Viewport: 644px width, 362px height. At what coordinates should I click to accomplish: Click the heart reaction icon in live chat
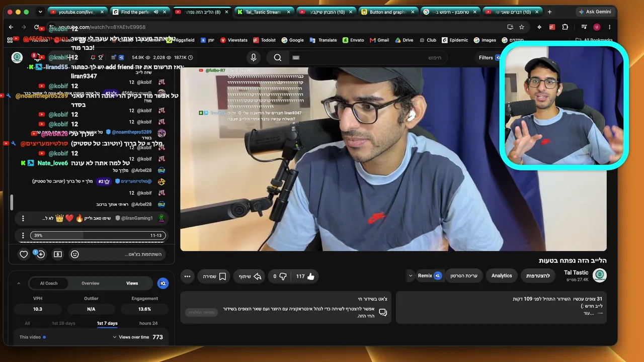tap(24, 254)
